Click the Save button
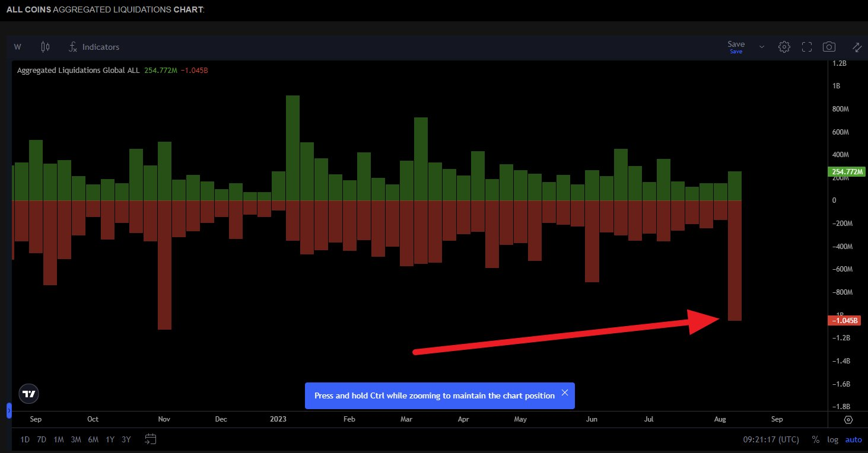The height and width of the screenshot is (453, 868). tap(736, 46)
